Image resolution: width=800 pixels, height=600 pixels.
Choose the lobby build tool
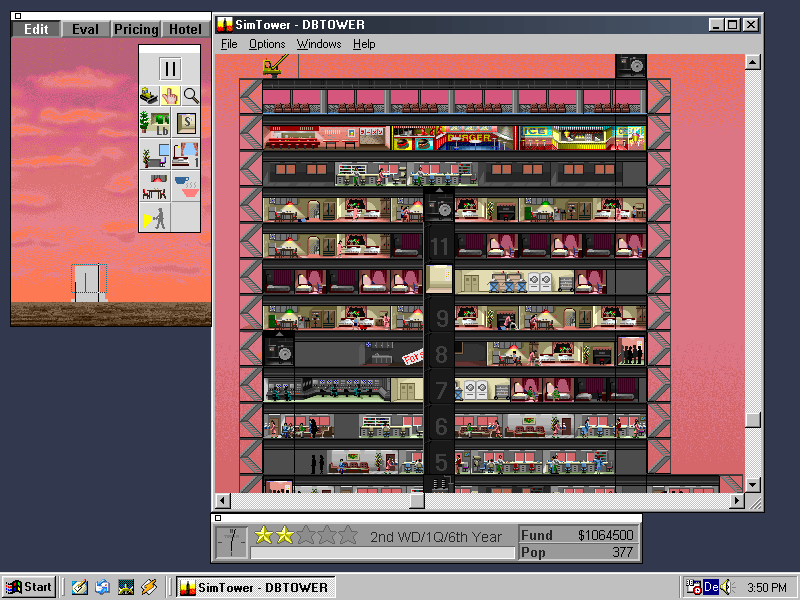click(x=155, y=123)
